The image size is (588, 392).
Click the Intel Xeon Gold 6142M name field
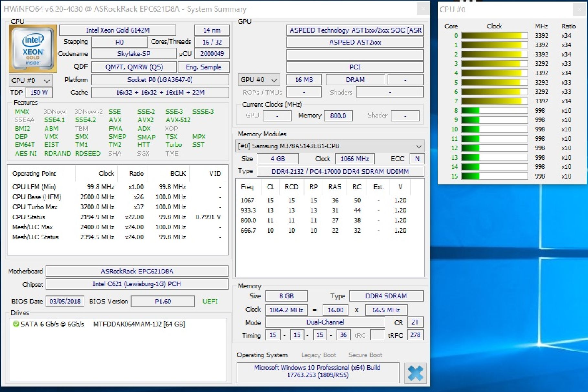pos(118,30)
